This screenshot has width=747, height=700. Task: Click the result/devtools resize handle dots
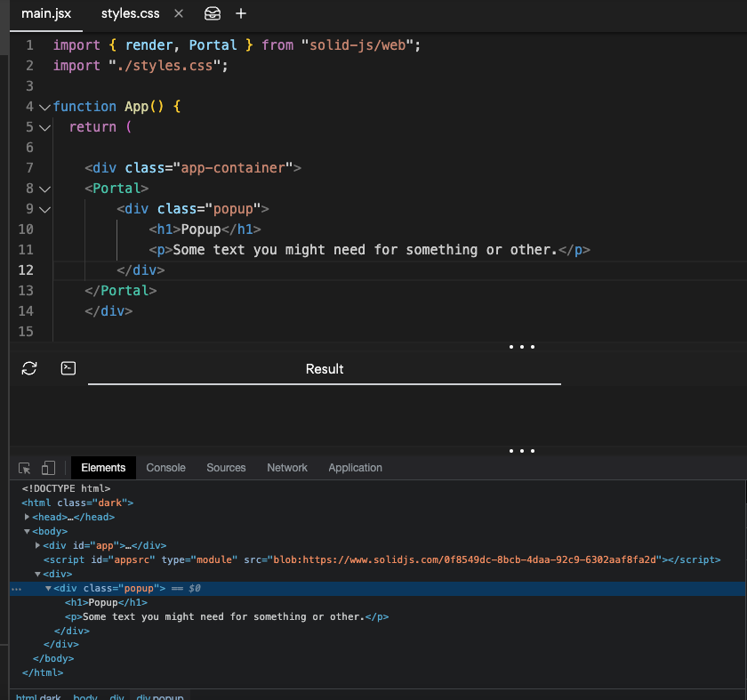[x=522, y=451]
